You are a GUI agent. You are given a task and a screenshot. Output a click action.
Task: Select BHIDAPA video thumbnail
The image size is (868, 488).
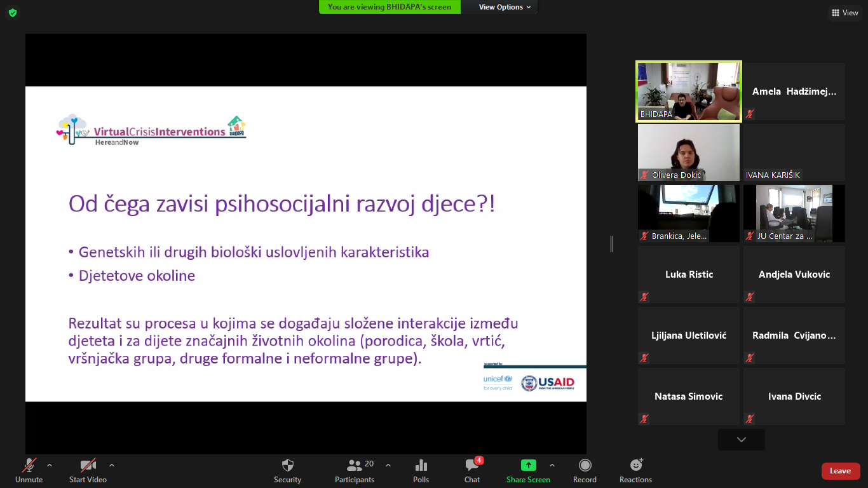(x=689, y=91)
